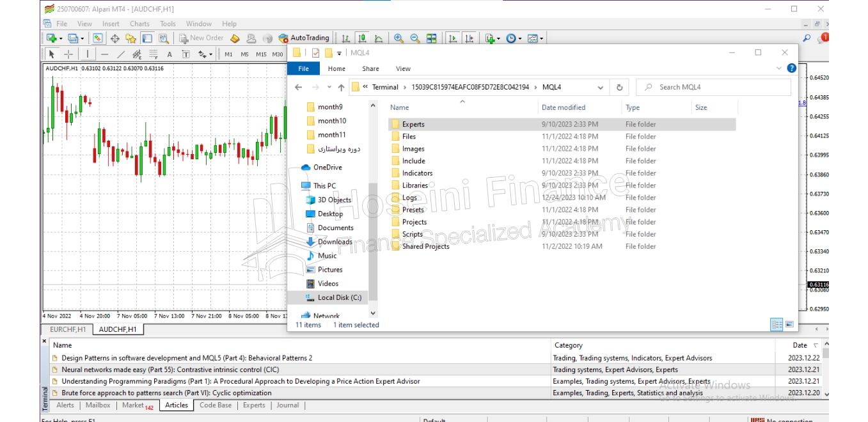Open a new chart via toolbar icon
This screenshot has width=868, height=422.
(51, 38)
